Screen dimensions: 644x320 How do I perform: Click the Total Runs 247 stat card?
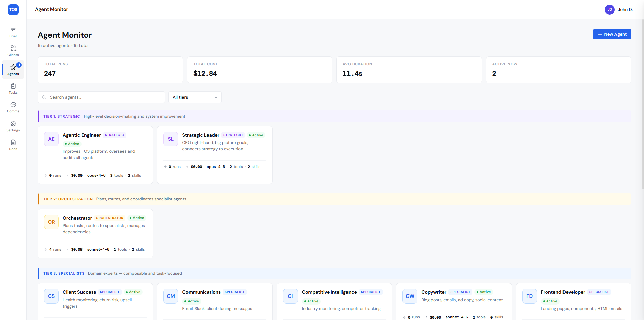110,70
